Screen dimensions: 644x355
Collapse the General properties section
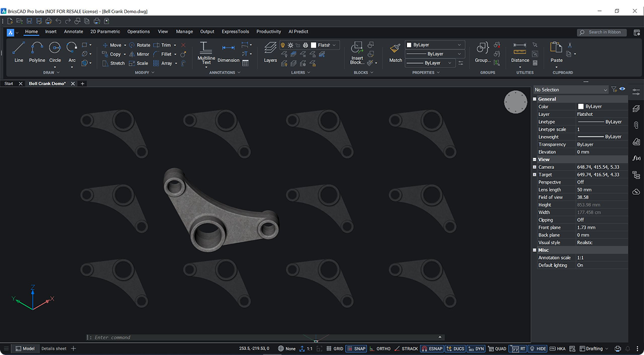click(535, 99)
